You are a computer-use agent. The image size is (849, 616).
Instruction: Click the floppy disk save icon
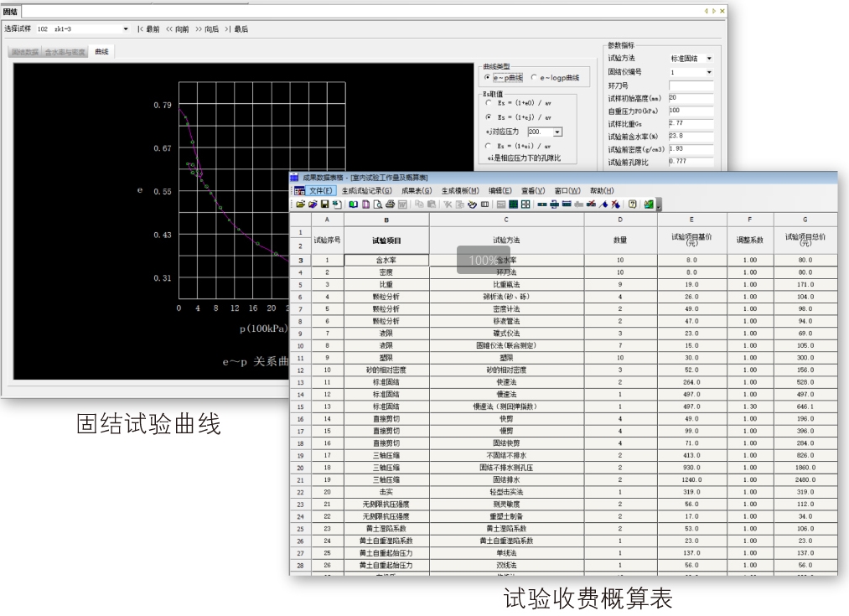pos(324,204)
